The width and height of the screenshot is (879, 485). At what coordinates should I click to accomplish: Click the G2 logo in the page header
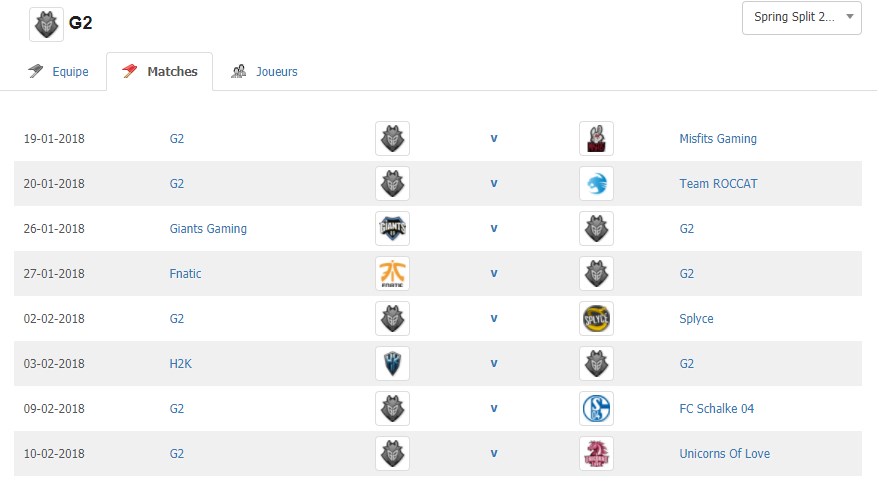tap(47, 25)
